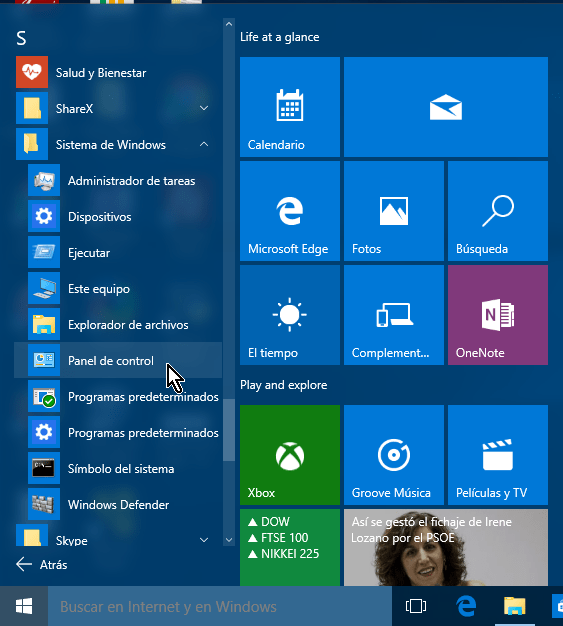The image size is (563, 626).
Task: Open the OneNote tile
Action: (498, 315)
